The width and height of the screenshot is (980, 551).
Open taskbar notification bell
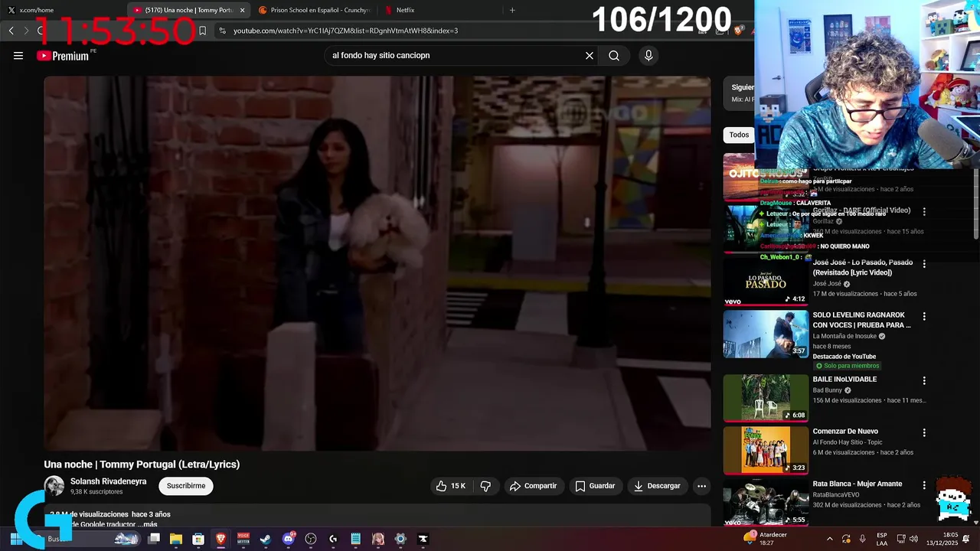coord(966,539)
